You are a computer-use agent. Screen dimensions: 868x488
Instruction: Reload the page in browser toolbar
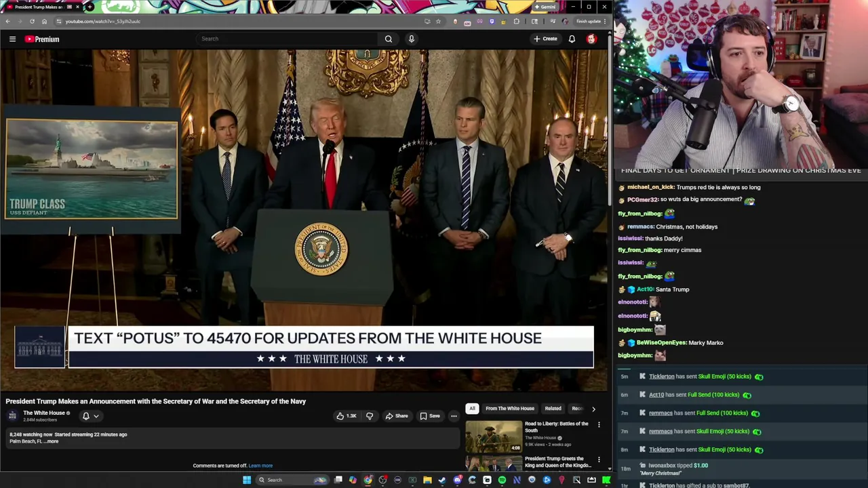(32, 21)
